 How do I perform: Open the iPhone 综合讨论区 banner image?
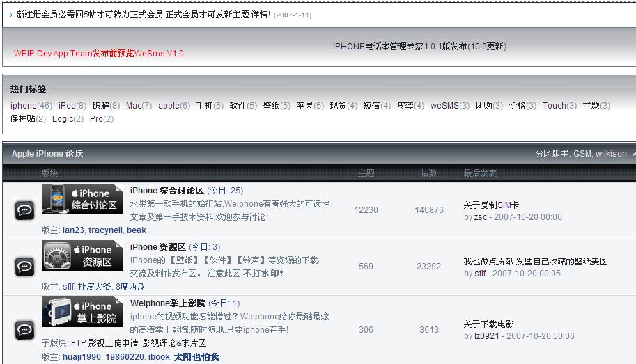tap(82, 199)
